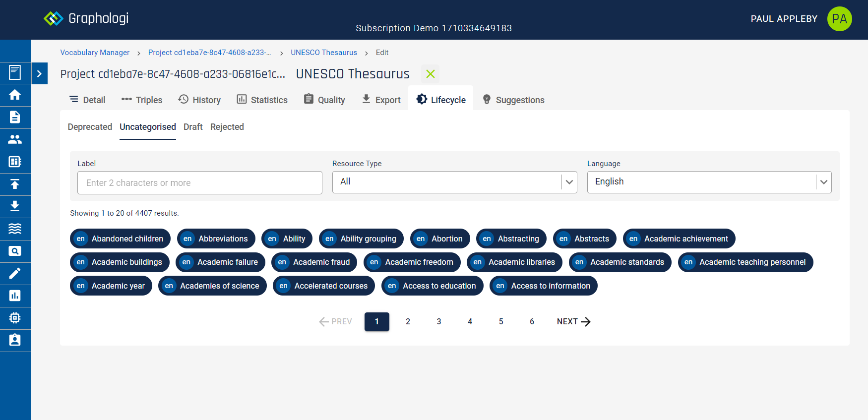868x420 pixels.
Task: Open the Academic standards chip
Action: [620, 262]
